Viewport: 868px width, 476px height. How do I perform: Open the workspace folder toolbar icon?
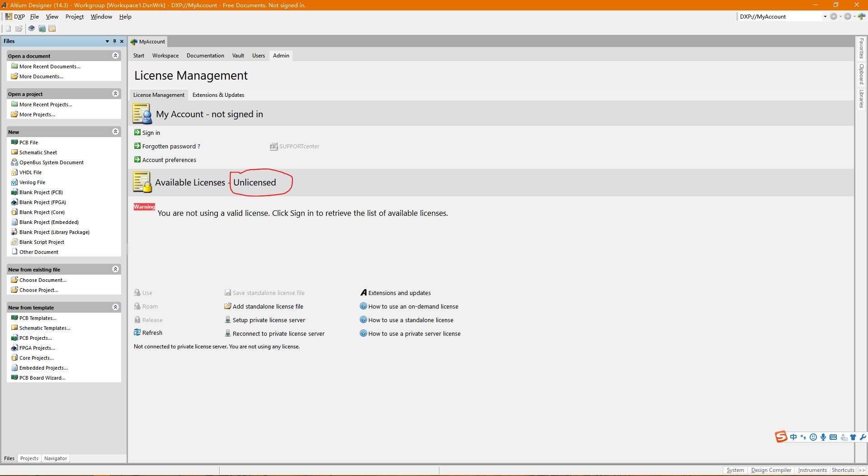point(52,29)
